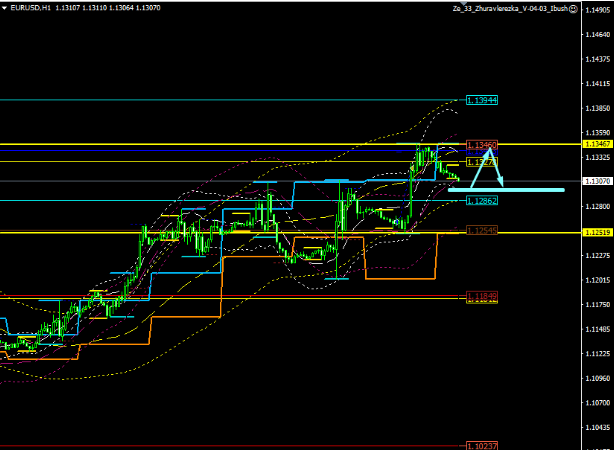Select the cyan 1.12862 level label
The height and width of the screenshot is (450, 614).
click(482, 201)
